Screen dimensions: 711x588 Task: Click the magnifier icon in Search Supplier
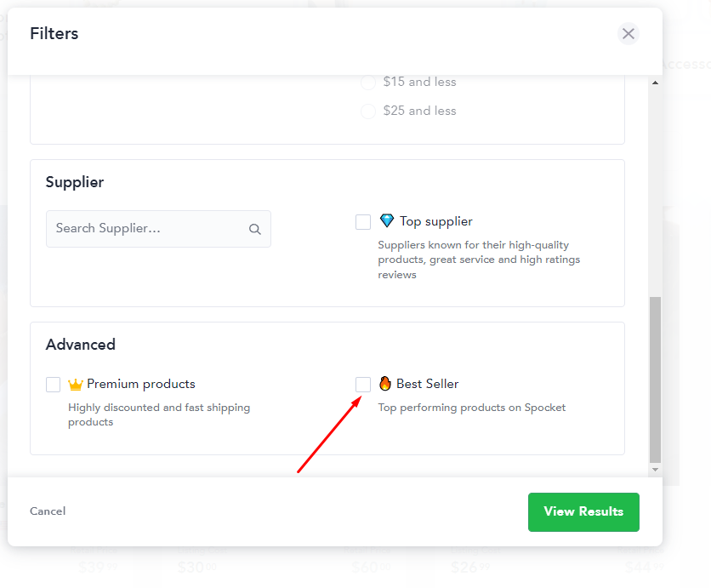pyautogui.click(x=254, y=229)
